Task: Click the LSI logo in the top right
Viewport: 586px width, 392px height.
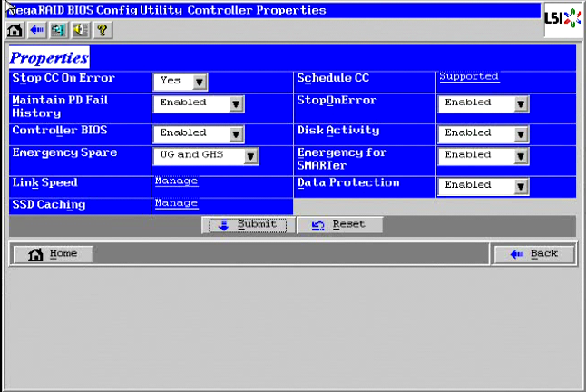Action: coord(562,19)
